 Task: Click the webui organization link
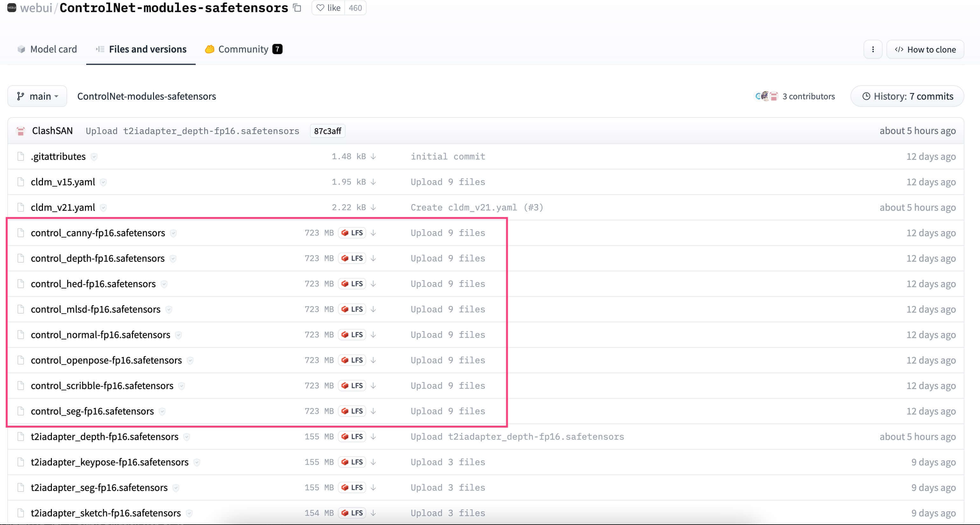tap(36, 8)
